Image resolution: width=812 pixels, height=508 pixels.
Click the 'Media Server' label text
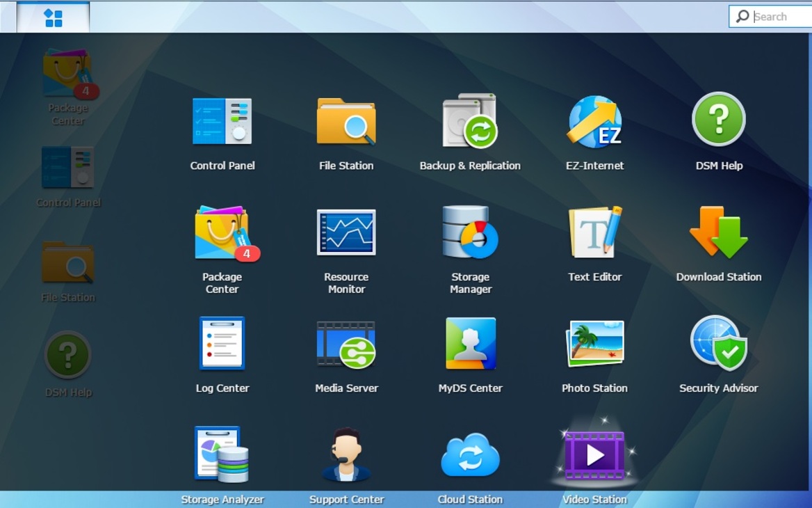[346, 388]
